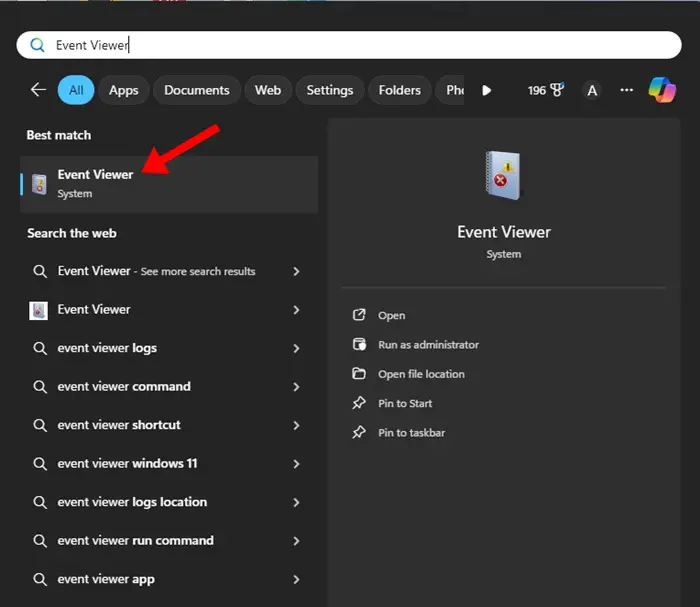Expand chevron for Event Viewer web result with thumbnail

tap(296, 310)
